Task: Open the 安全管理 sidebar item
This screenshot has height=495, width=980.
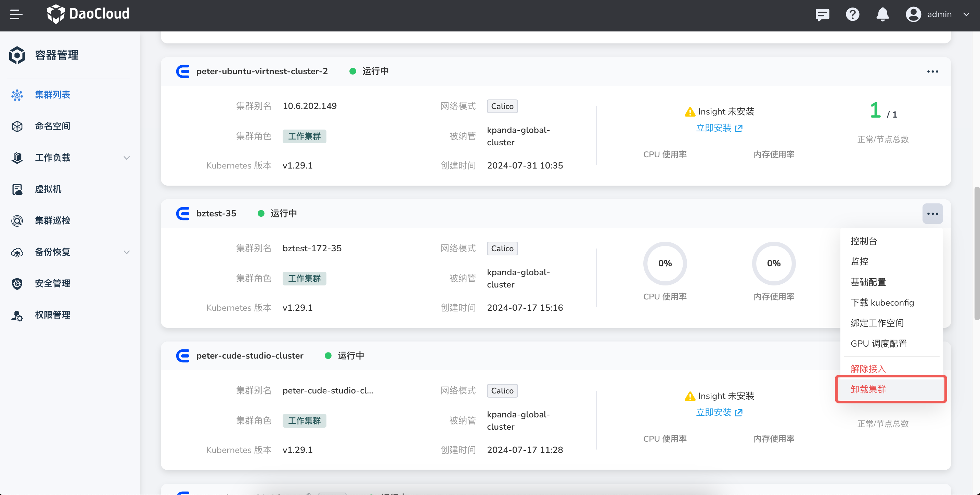Action: tap(52, 283)
